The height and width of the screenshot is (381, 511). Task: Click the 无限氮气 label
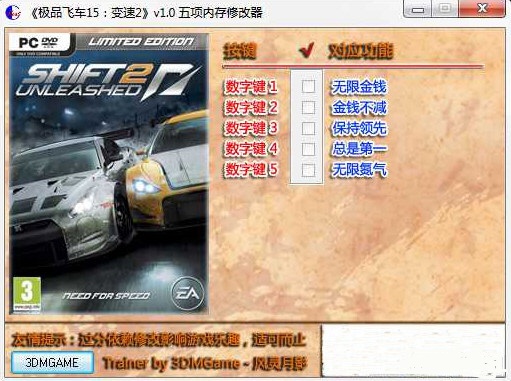359,170
